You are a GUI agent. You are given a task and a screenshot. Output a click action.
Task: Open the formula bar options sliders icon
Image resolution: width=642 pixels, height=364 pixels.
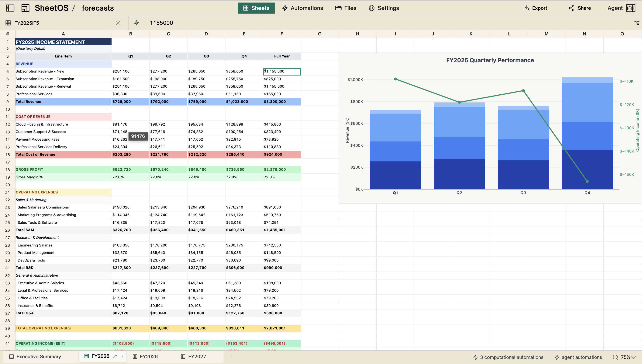coord(636,23)
